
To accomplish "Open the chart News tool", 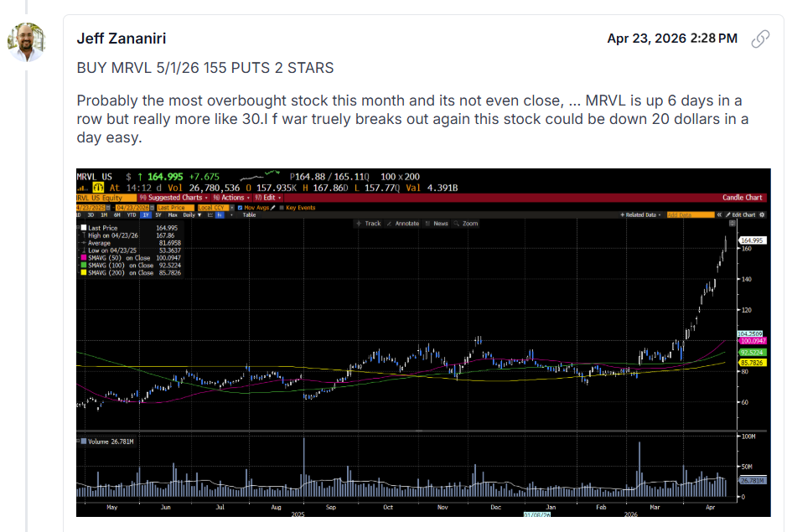I will (437, 224).
